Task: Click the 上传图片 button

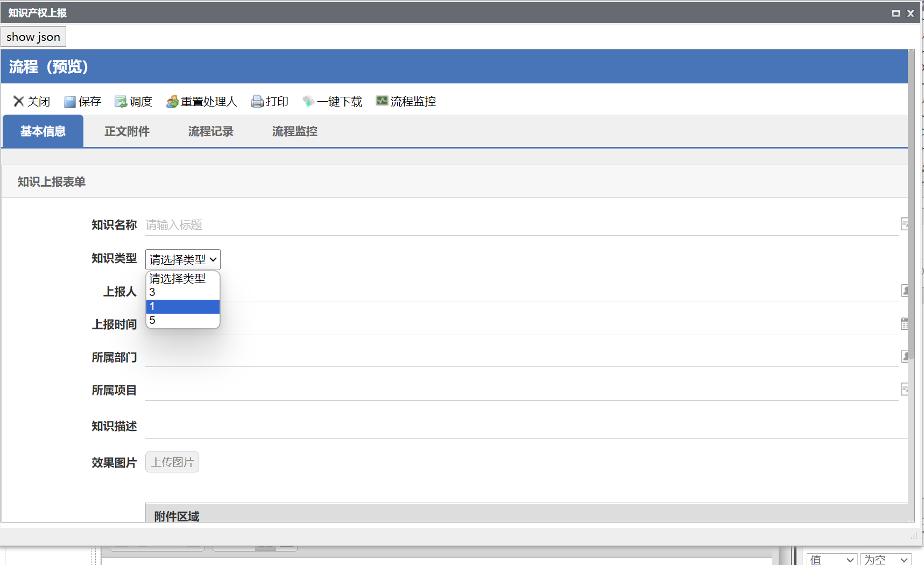Action: [172, 462]
